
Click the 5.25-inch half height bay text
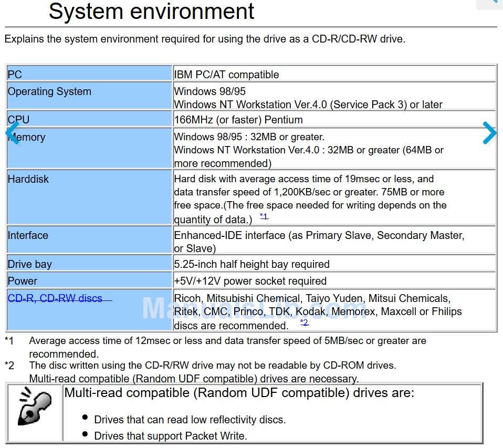(x=252, y=264)
